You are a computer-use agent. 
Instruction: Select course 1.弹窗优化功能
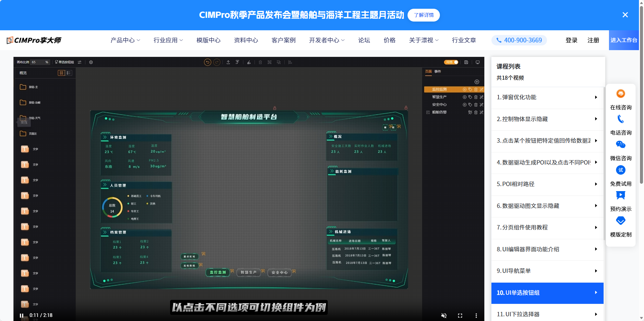(547, 98)
